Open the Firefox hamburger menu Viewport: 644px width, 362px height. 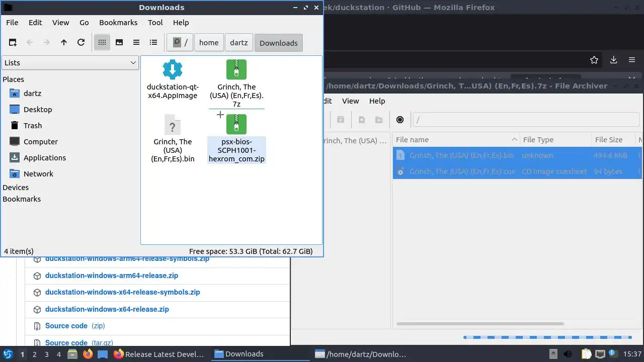click(x=632, y=60)
